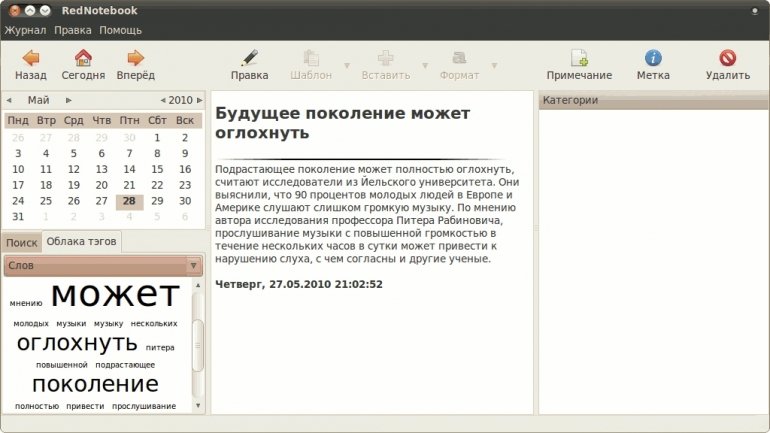Open the Помощь menu
The image size is (770, 433).
pos(120,30)
